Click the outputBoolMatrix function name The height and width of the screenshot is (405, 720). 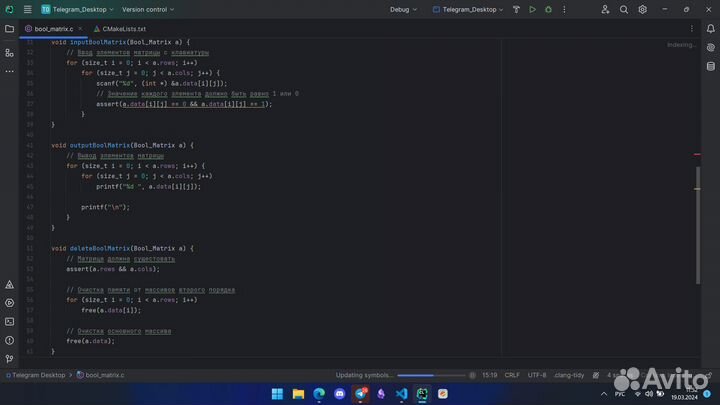pyautogui.click(x=100, y=145)
